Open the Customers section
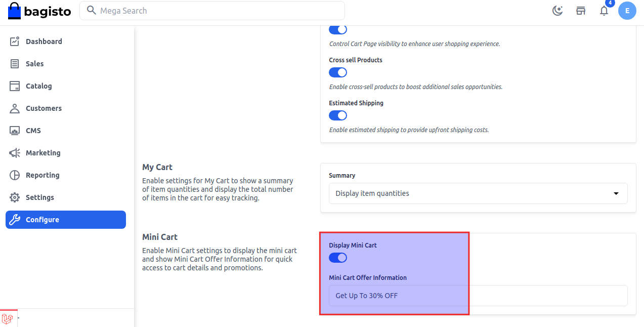This screenshot has width=644, height=327. pyautogui.click(x=44, y=108)
